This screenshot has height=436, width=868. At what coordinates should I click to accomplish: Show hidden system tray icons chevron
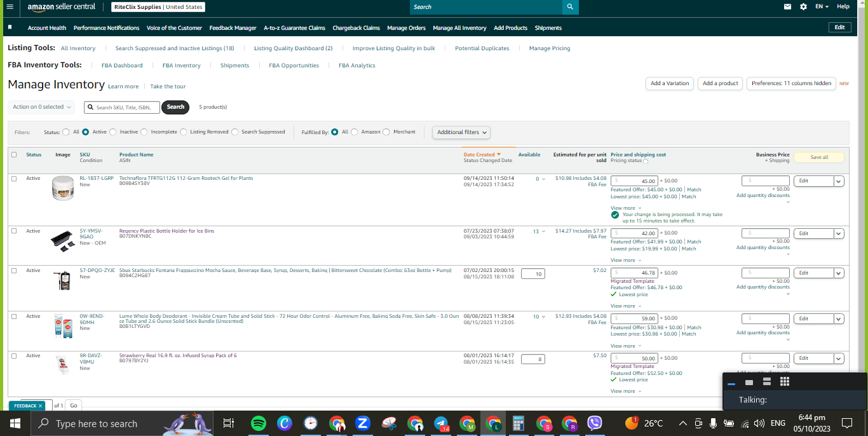point(683,423)
